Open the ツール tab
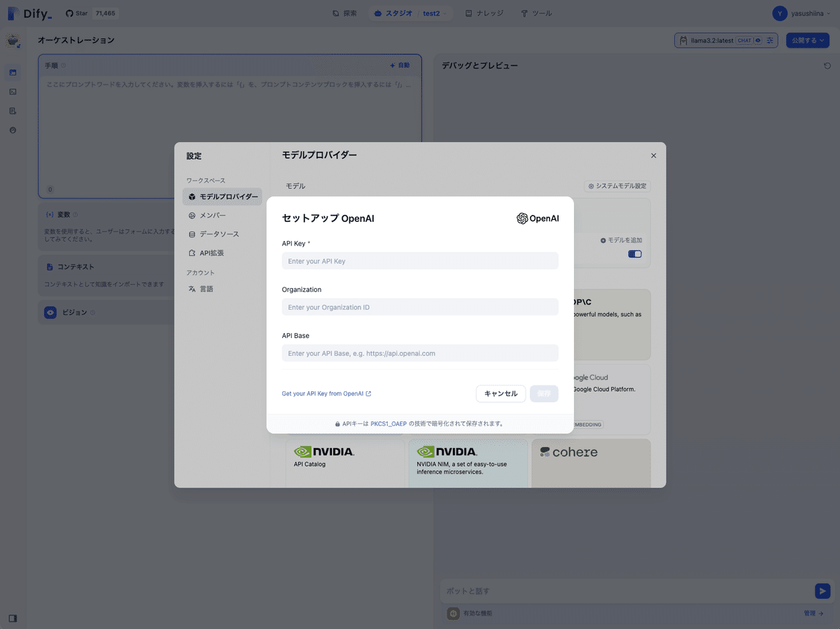The image size is (840, 629). coord(536,13)
